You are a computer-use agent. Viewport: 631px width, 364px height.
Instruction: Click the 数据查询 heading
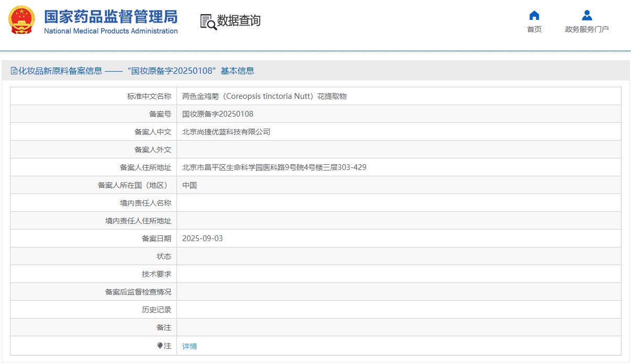point(239,21)
